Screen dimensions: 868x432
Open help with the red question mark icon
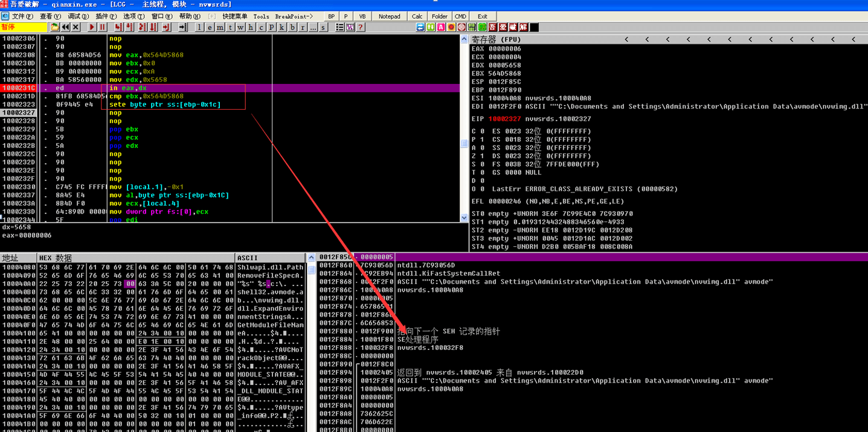(x=360, y=27)
